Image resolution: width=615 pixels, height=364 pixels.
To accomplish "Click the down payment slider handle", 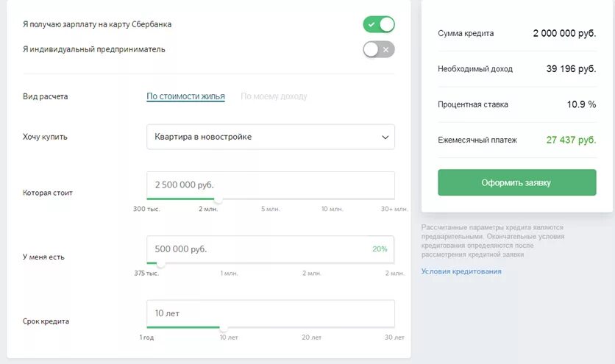I will coord(160,263).
